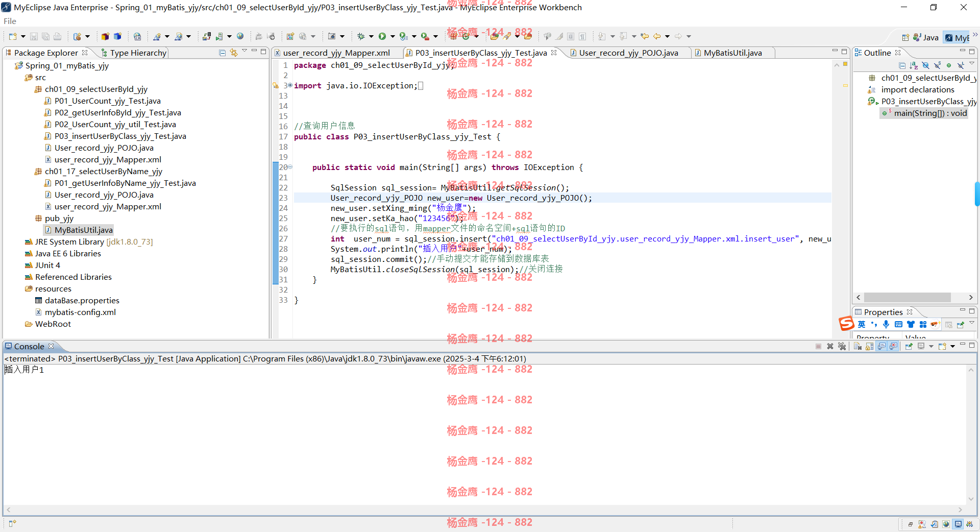The height and width of the screenshot is (532, 980).
Task: Close the P03_insertUserByClass_yjy_Test.java tab
Action: tap(554, 53)
